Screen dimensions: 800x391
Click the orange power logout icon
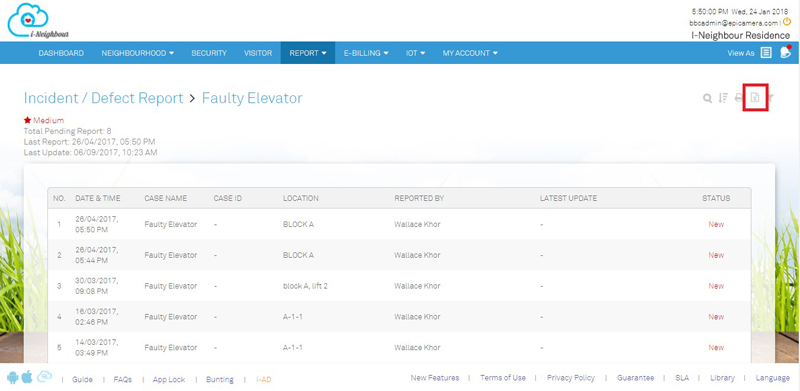787,22
